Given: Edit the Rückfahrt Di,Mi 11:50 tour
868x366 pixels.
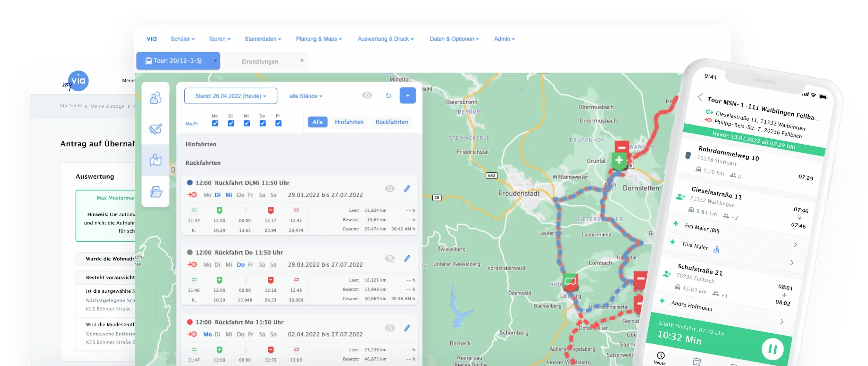Looking at the screenshot, I should [407, 189].
